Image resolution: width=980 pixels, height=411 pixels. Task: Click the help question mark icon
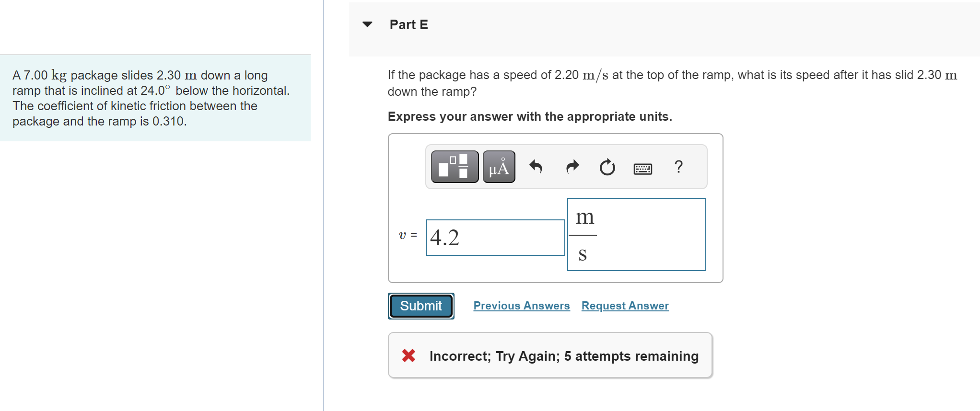tap(678, 167)
